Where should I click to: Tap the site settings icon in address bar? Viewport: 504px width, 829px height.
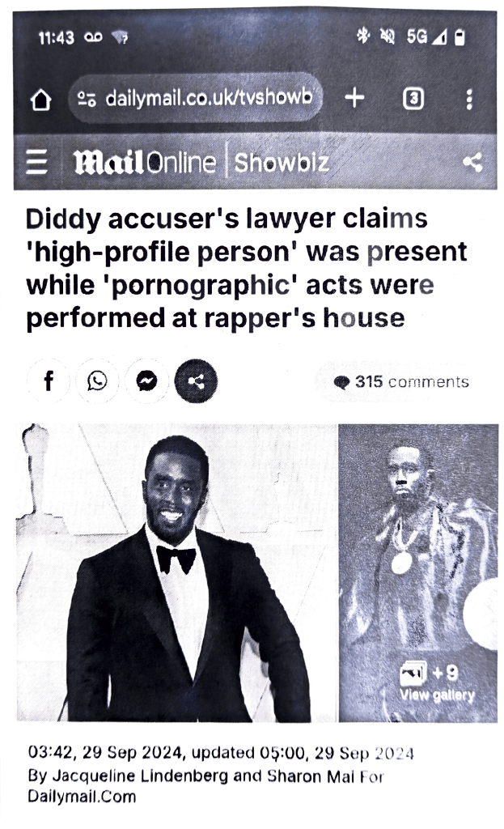86,98
